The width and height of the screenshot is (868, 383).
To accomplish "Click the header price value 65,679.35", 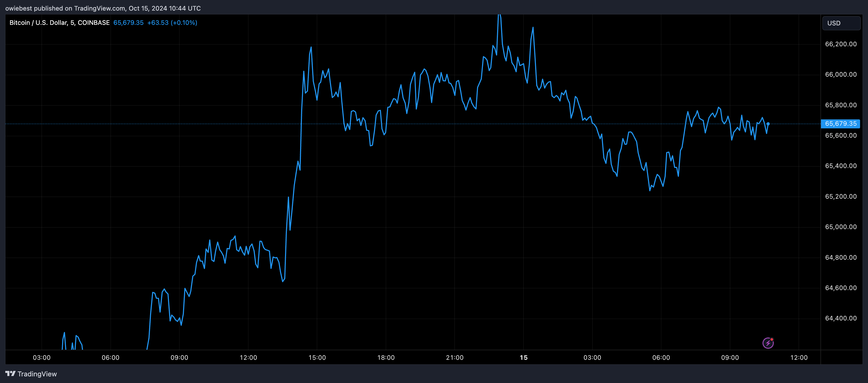I will click(x=128, y=22).
